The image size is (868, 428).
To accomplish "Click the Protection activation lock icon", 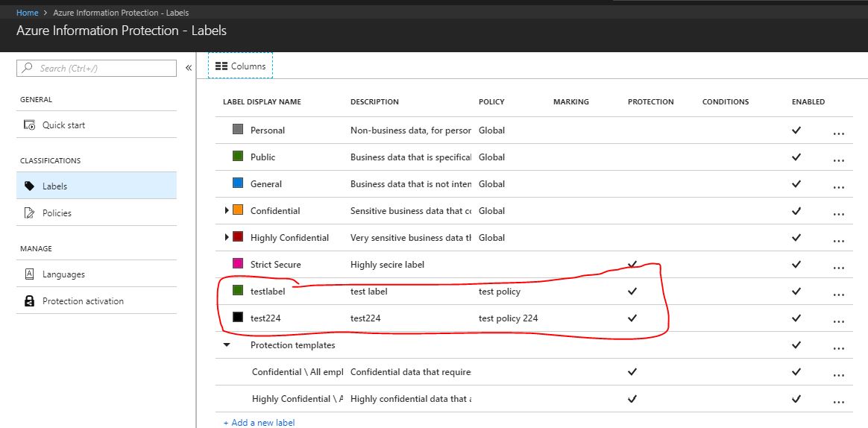I will click(x=29, y=301).
